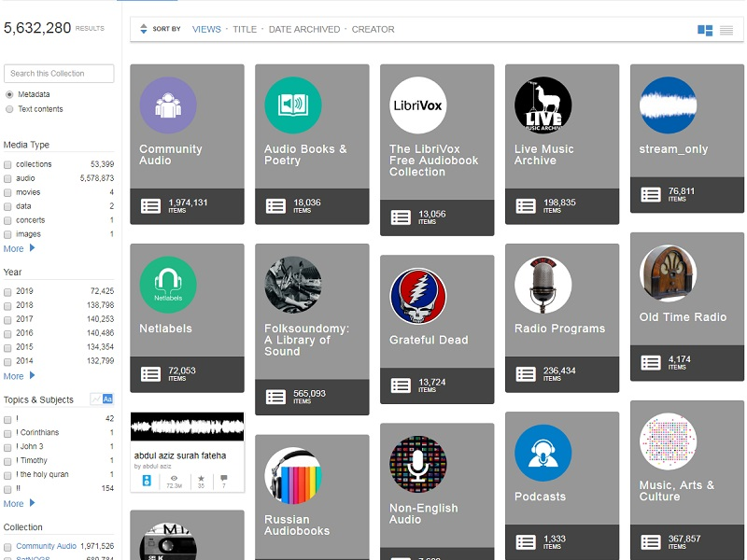Expand More under Media Type
This screenshot has width=747, height=560.
coord(19,248)
